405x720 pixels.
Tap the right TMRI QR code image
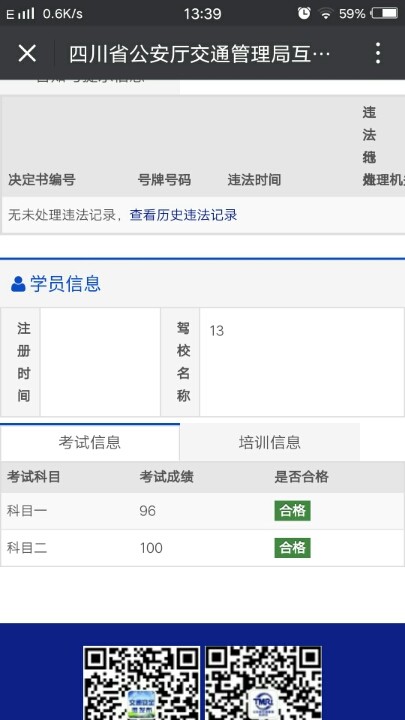tap(263, 683)
